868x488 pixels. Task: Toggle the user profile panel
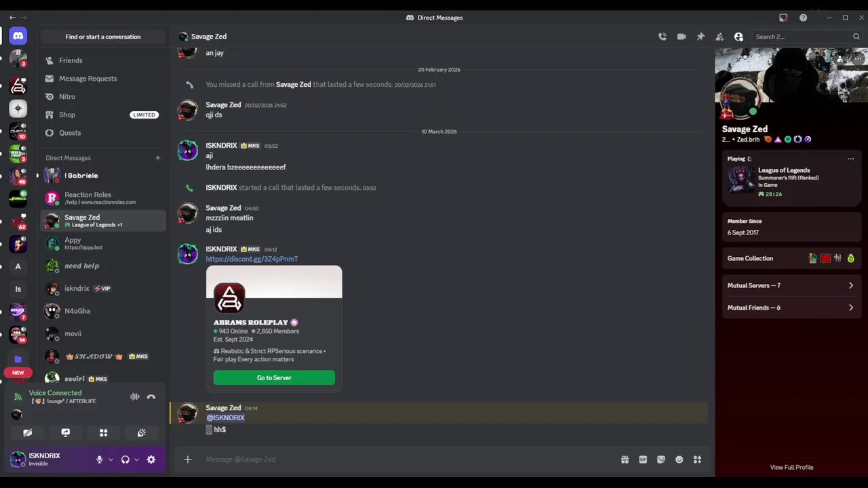pos(738,37)
